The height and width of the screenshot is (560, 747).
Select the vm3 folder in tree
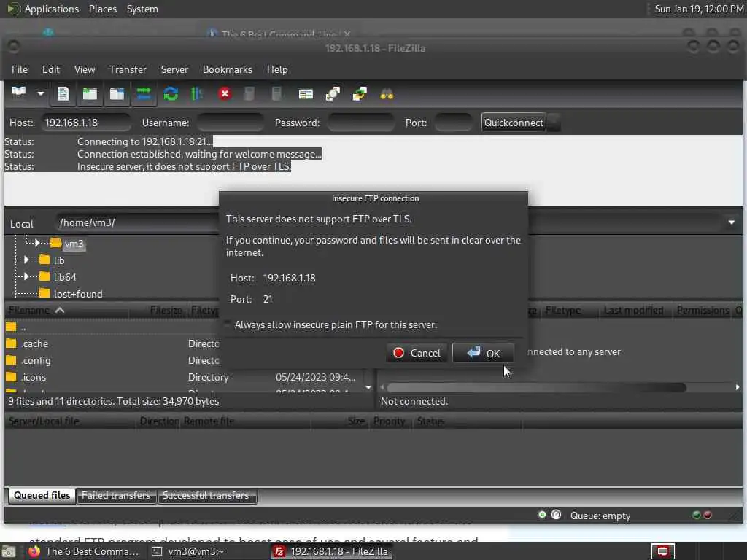click(x=74, y=244)
